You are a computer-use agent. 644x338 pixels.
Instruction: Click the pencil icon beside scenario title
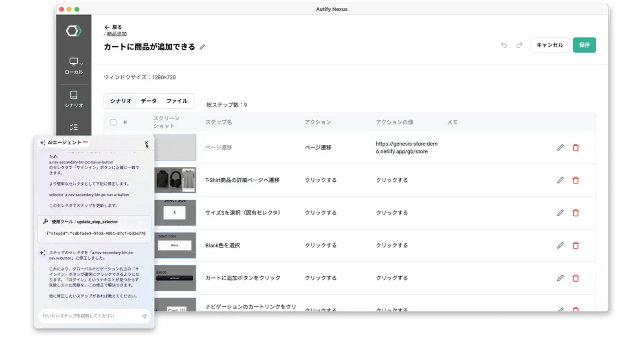(x=202, y=47)
